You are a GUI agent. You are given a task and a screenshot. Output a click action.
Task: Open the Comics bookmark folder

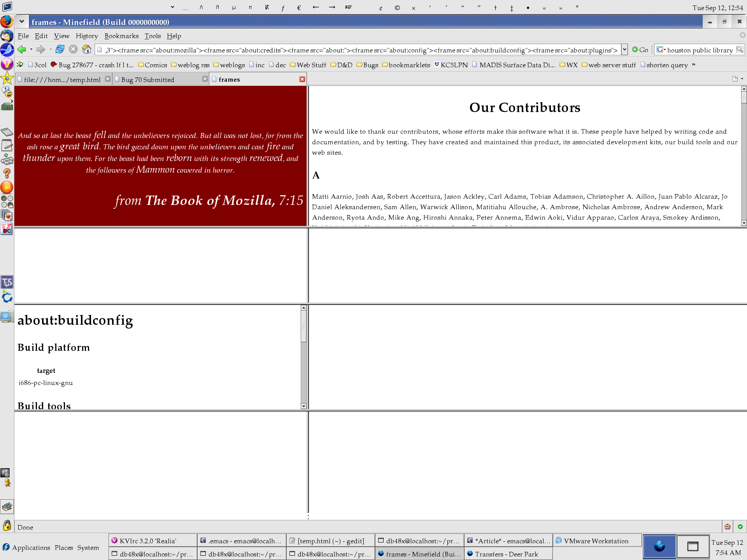pos(153,65)
